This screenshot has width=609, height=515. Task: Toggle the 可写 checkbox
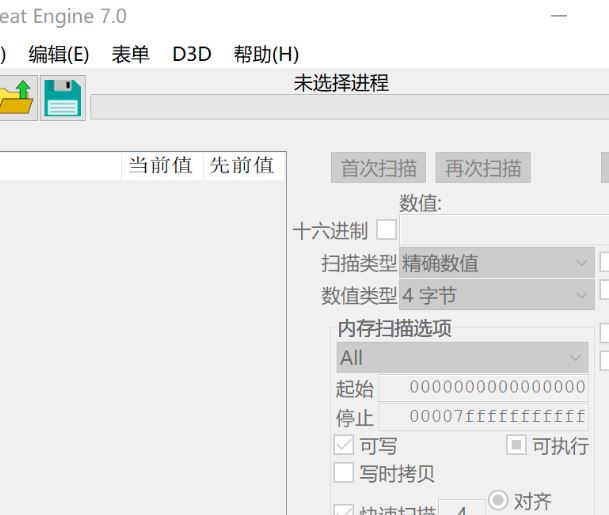343,446
